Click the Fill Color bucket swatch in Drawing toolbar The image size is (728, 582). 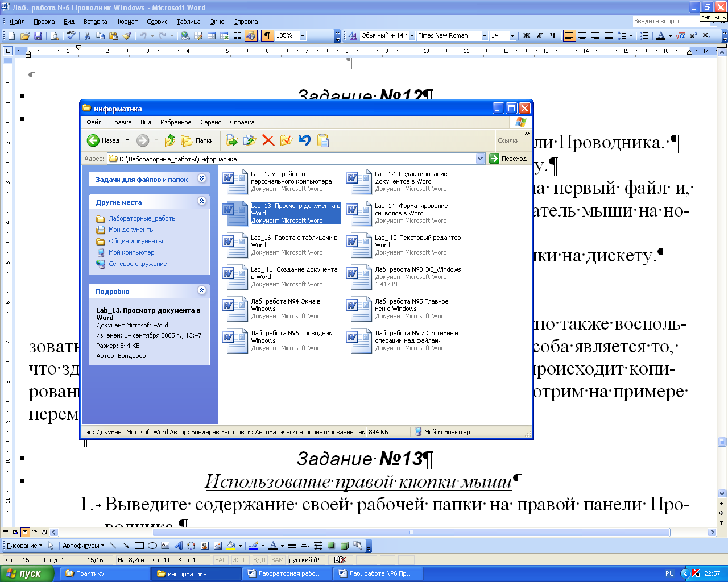[x=231, y=546]
